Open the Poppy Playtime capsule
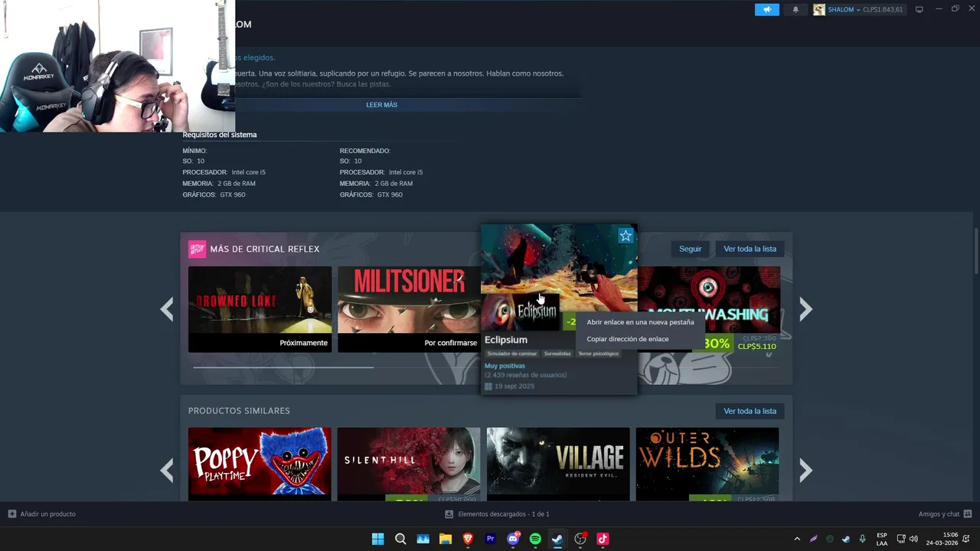Screen dimensions: 980x551 (x=260, y=464)
